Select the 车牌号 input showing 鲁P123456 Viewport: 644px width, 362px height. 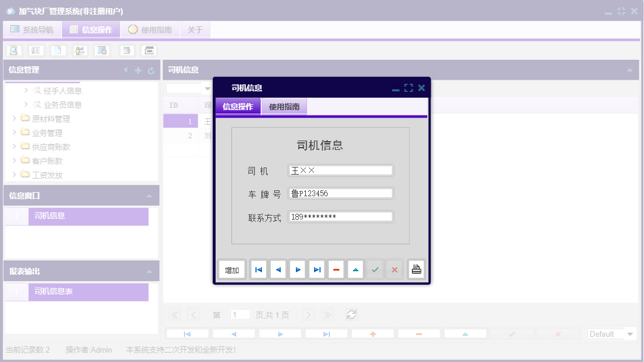point(340,193)
